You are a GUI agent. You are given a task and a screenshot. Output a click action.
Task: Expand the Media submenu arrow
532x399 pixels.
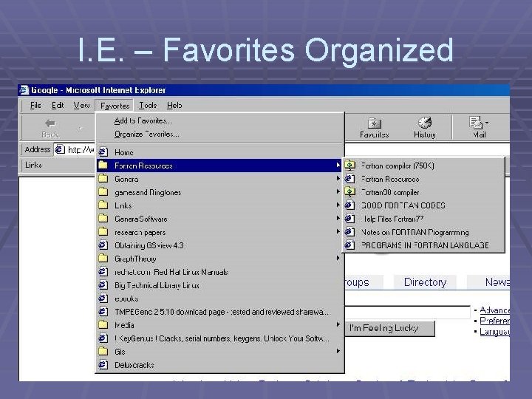338,324
